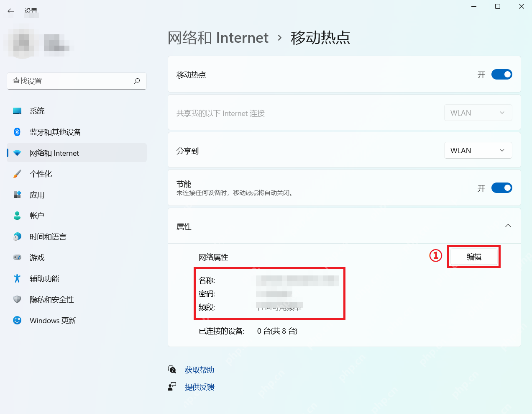The width and height of the screenshot is (532, 414).
Task: Click the 名称: label
Action: point(207,280)
